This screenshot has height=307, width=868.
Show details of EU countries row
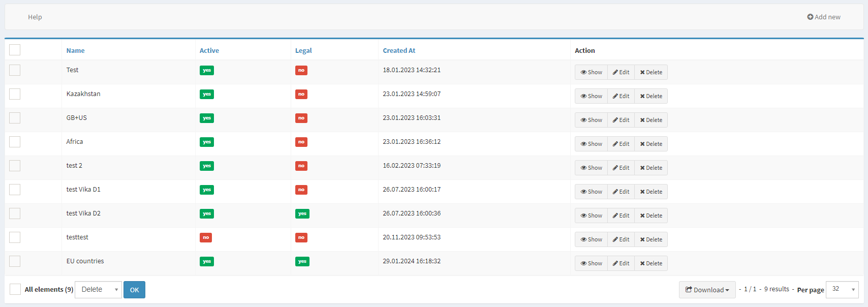point(591,263)
